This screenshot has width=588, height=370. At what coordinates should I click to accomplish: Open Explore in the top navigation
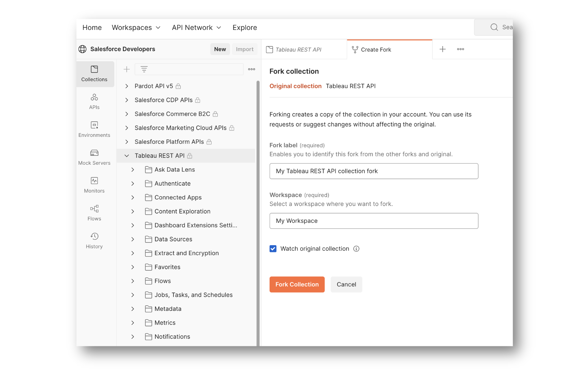tap(245, 28)
